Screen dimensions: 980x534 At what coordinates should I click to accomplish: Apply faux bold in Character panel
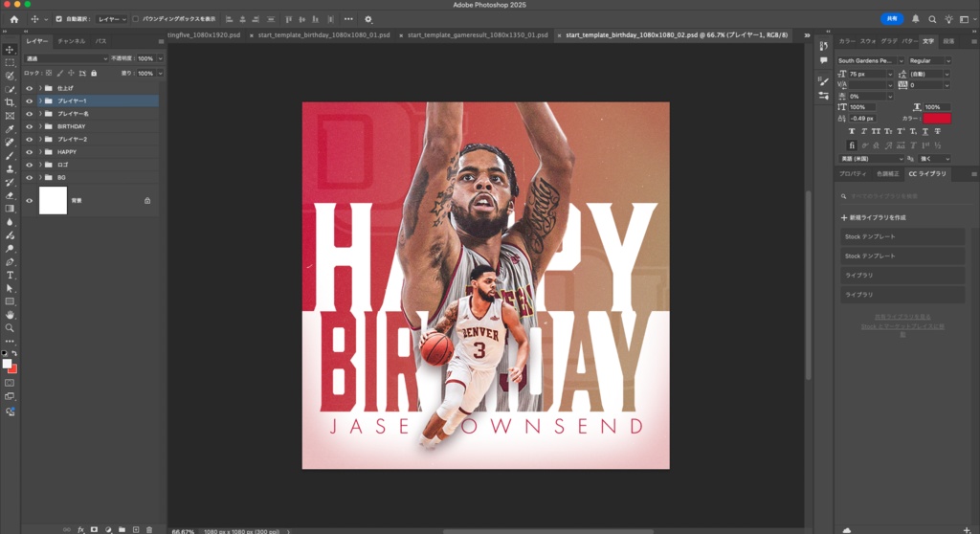click(x=851, y=131)
